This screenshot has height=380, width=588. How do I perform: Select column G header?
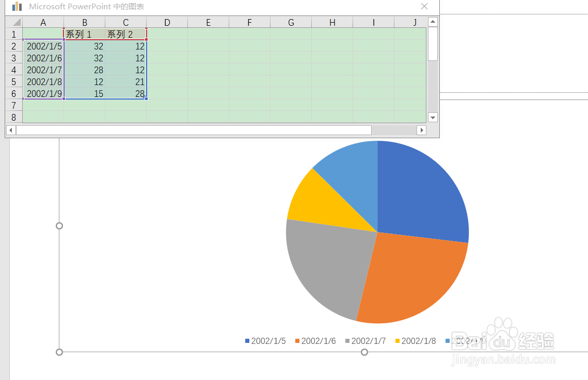[291, 23]
